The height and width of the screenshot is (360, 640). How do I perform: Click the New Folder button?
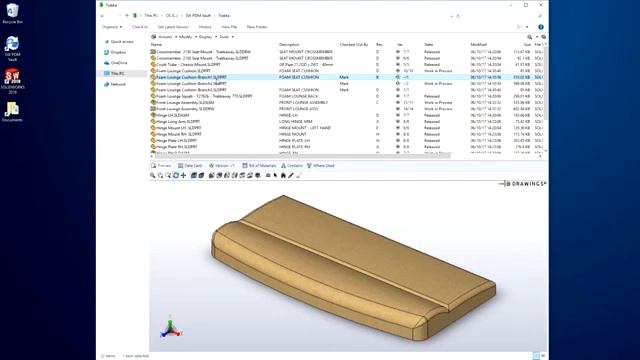coord(257,27)
